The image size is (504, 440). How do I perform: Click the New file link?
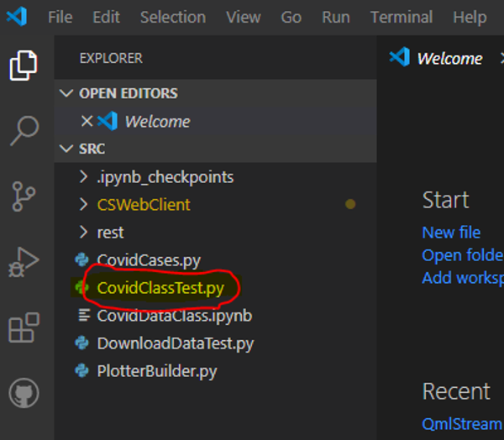coord(451,233)
